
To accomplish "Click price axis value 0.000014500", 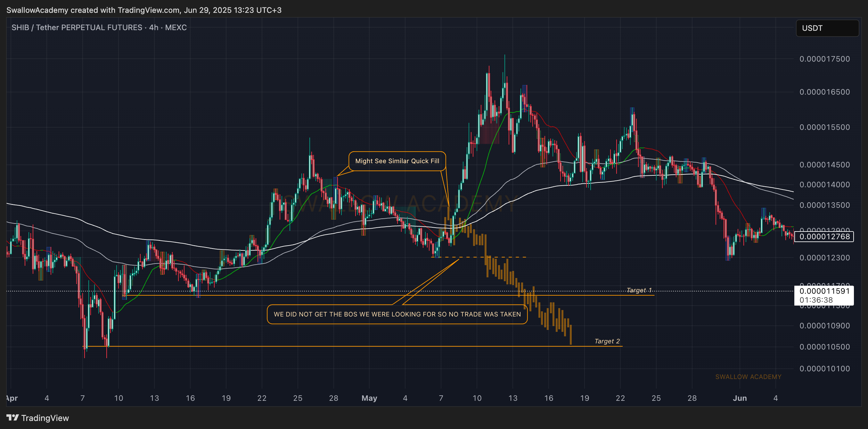I will pyautogui.click(x=824, y=164).
